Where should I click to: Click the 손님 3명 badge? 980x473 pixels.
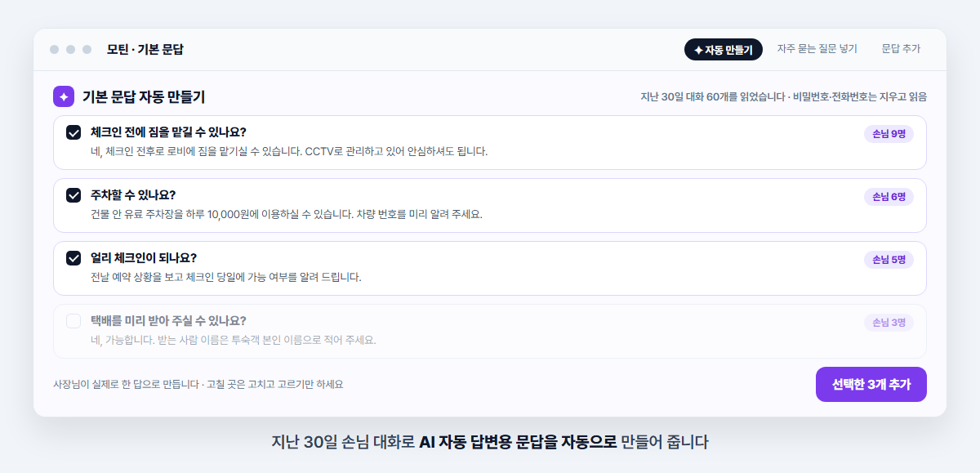point(889,323)
